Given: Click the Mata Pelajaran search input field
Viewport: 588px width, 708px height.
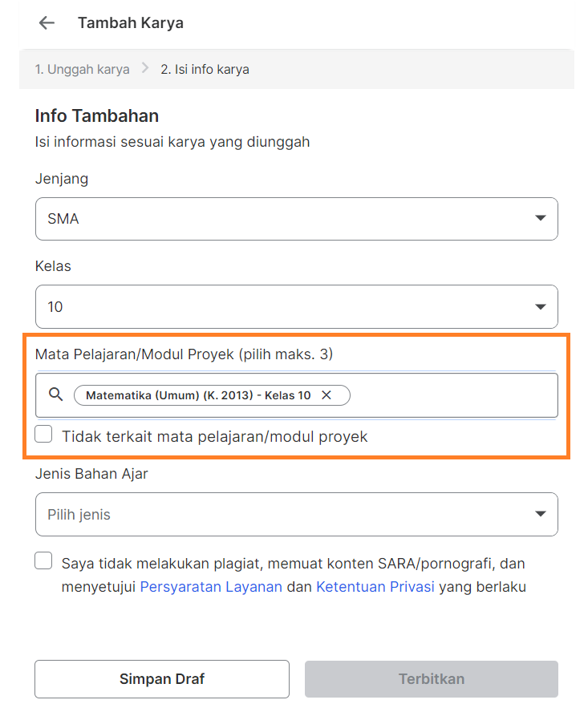Looking at the screenshot, I should click(x=441, y=394).
